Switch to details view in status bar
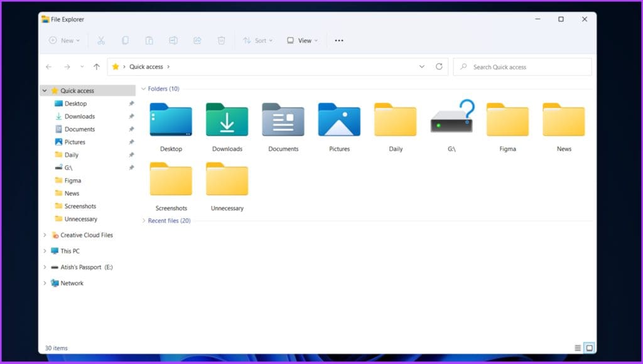Screen dimensions: 643x364 click(576, 348)
